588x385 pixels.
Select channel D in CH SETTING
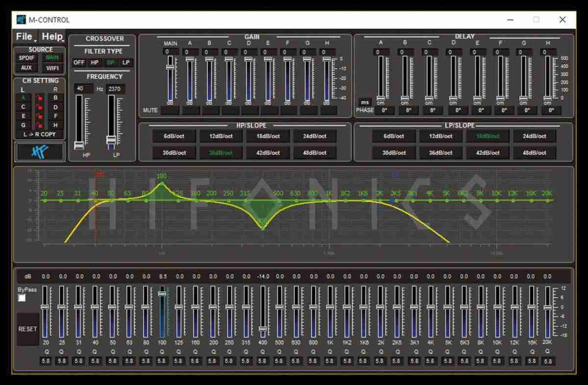[56, 107]
